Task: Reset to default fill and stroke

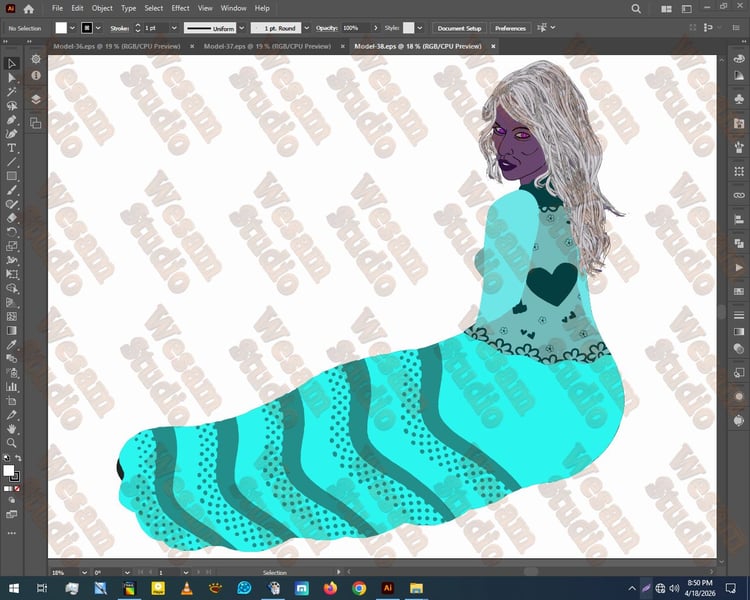Action: [6, 458]
